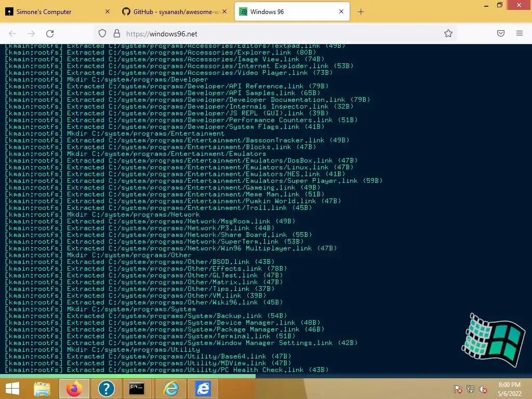The width and height of the screenshot is (532, 399).
Task: Open the Firefox hamburger menu
Action: pyautogui.click(x=520, y=33)
